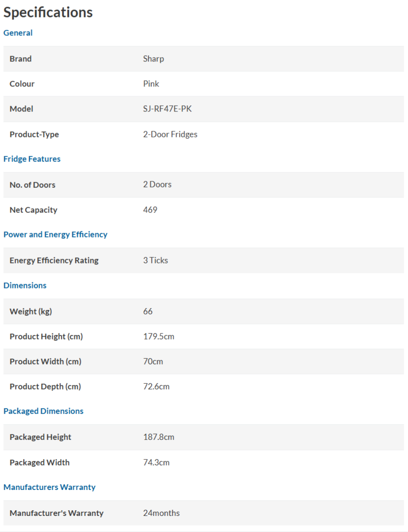Select model number SJ-RF47E-PK
Image resolution: width=408 pixels, height=532 pixels.
[x=167, y=109]
